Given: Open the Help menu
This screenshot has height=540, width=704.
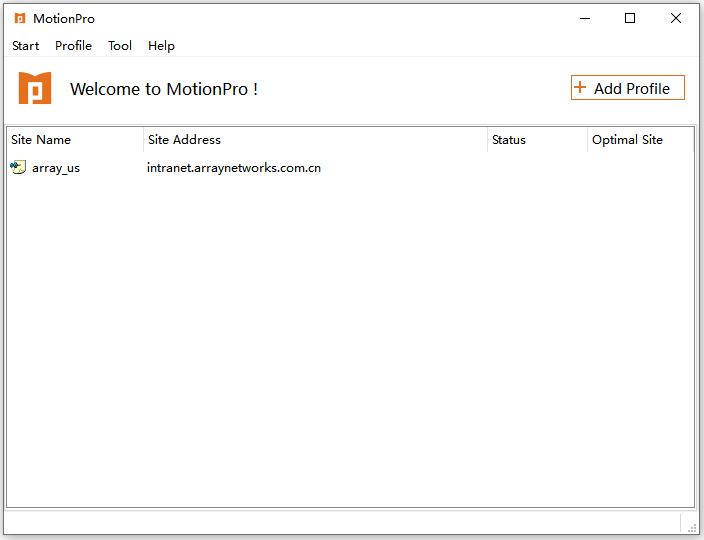Looking at the screenshot, I should tap(161, 46).
